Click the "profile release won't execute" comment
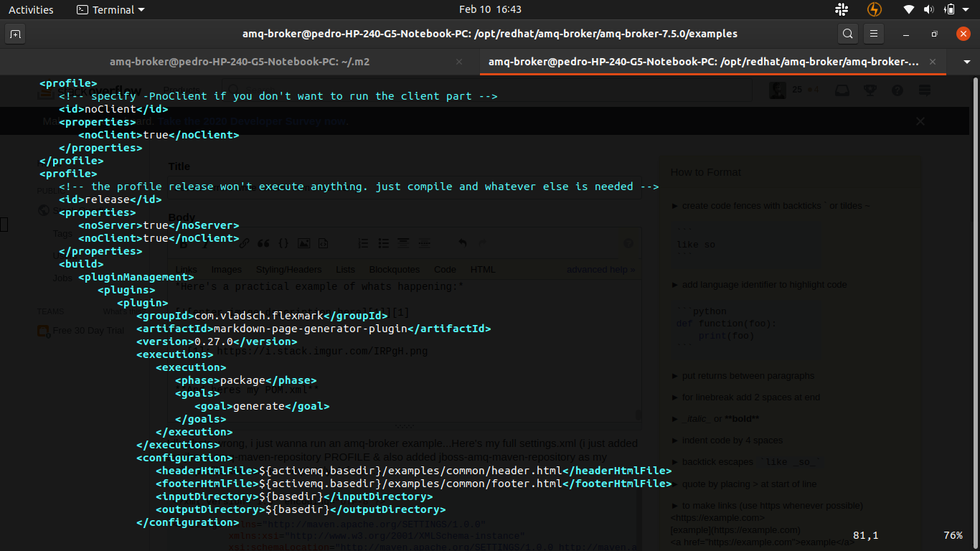The height and width of the screenshot is (551, 980). coord(359,187)
